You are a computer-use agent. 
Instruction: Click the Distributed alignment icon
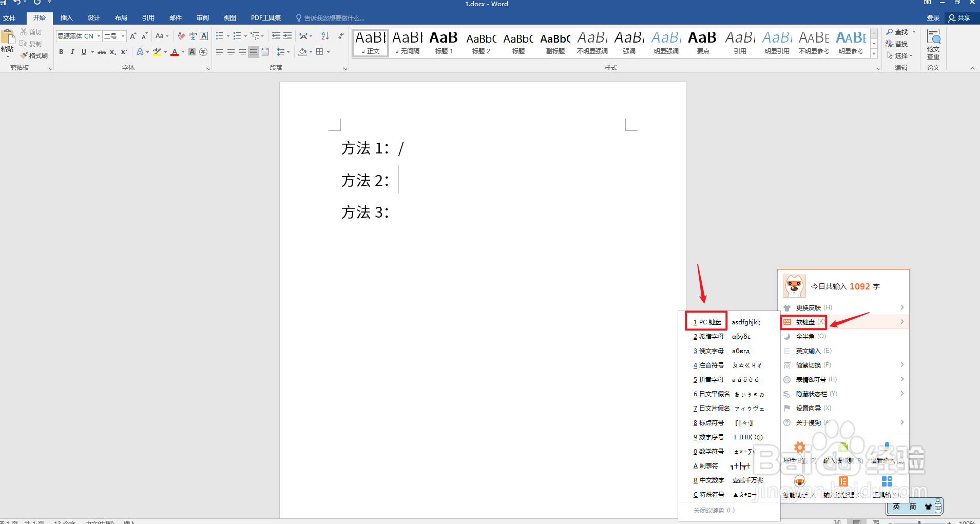click(265, 52)
